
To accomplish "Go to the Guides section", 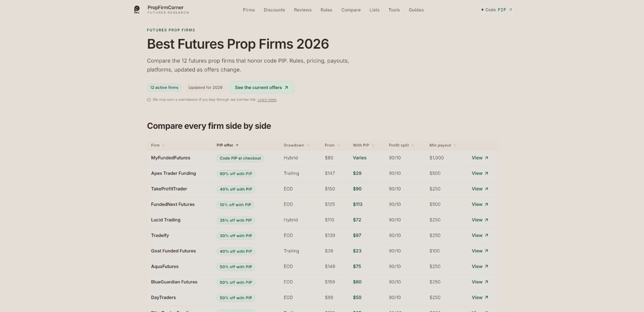I will coord(416,10).
